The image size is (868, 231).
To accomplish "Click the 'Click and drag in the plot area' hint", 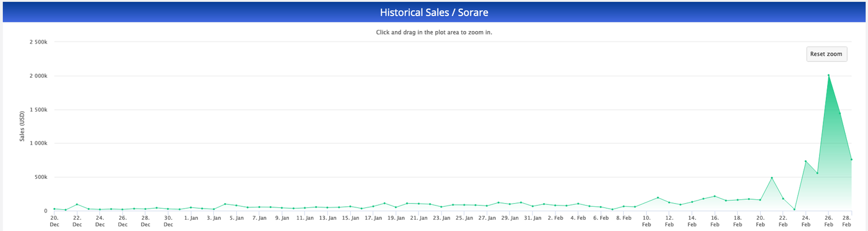I will point(434,32).
